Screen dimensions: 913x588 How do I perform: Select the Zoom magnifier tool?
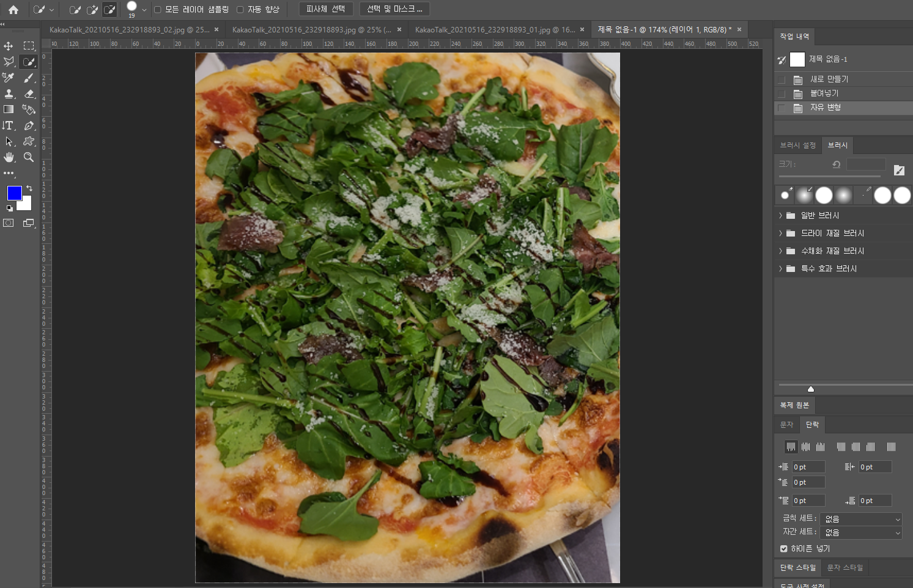coord(29,157)
